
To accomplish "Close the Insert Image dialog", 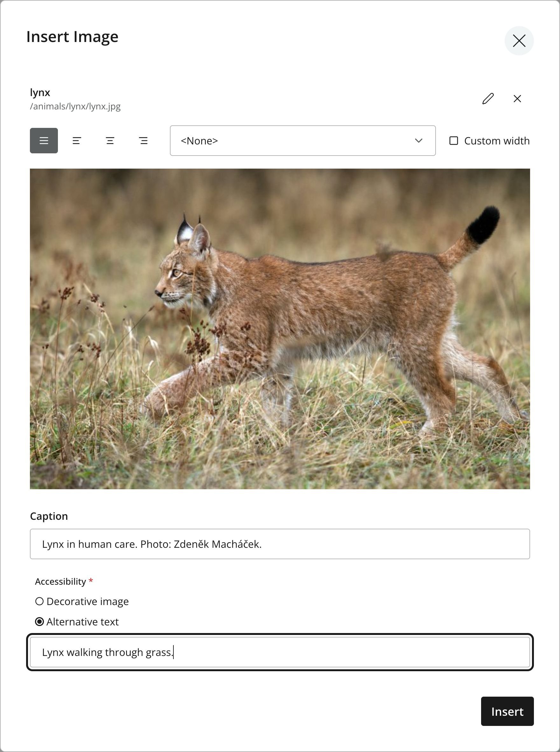I will pos(519,41).
